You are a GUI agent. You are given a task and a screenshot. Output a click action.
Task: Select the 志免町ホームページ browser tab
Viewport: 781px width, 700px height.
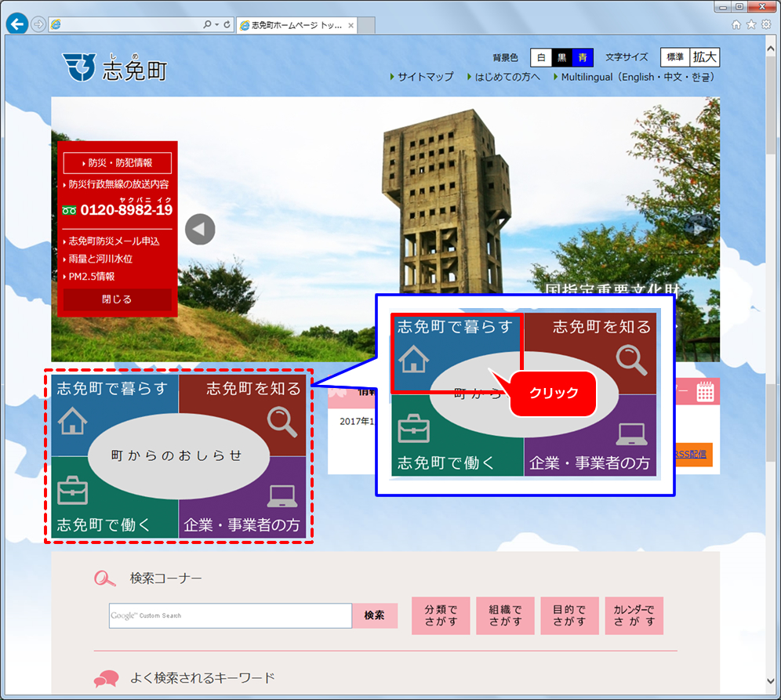pos(296,25)
